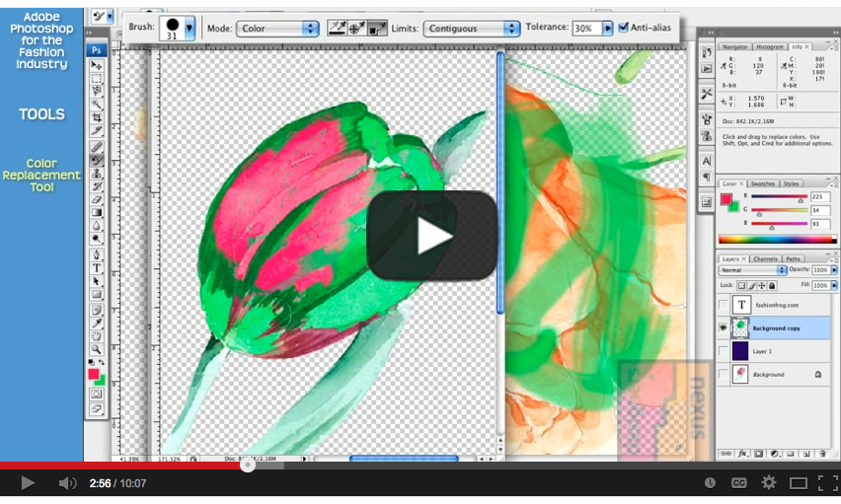
Task: Switch to the Histogram tab
Action: [770, 46]
